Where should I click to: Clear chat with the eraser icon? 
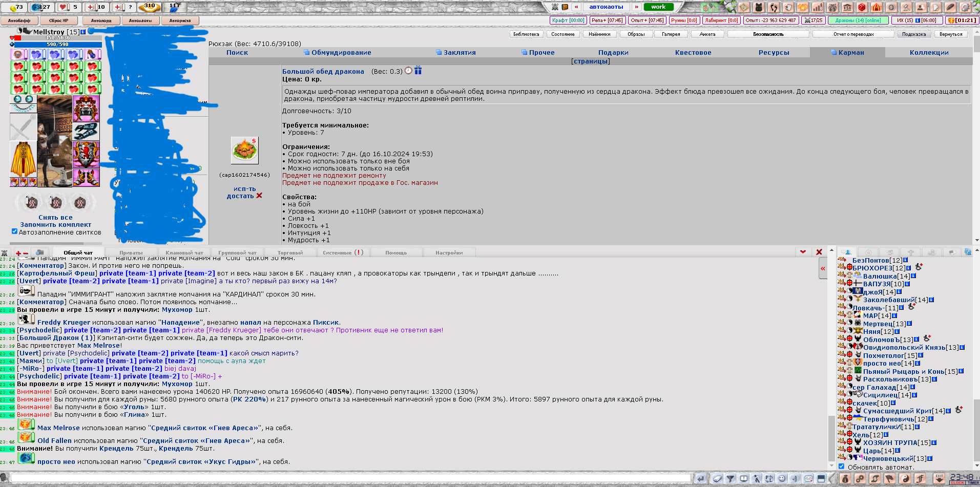(717, 479)
